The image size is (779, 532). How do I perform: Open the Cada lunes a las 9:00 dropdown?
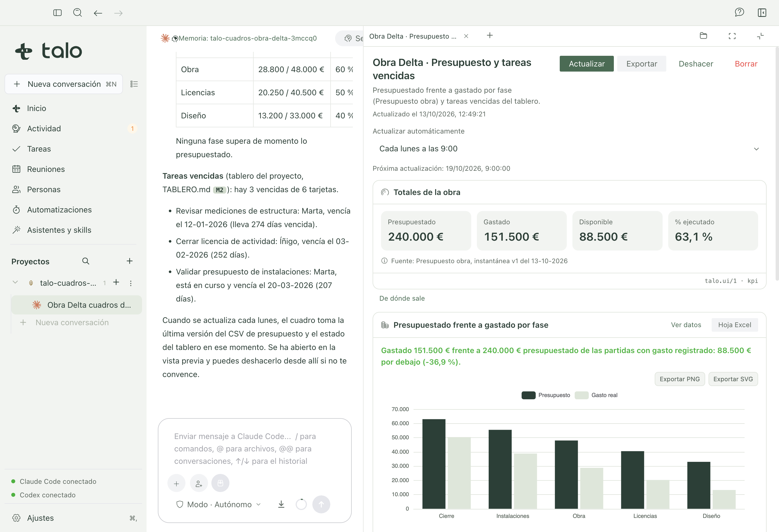(569, 149)
